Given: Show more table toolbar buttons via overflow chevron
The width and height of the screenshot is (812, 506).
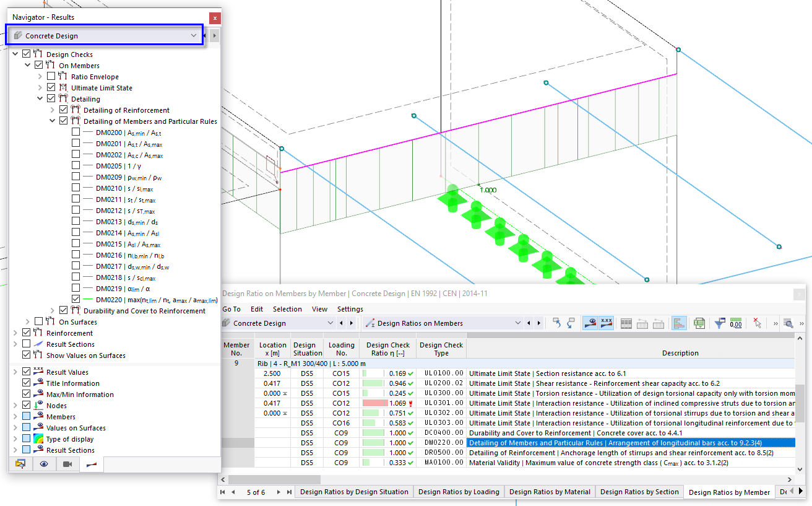Looking at the screenshot, I should point(775,323).
